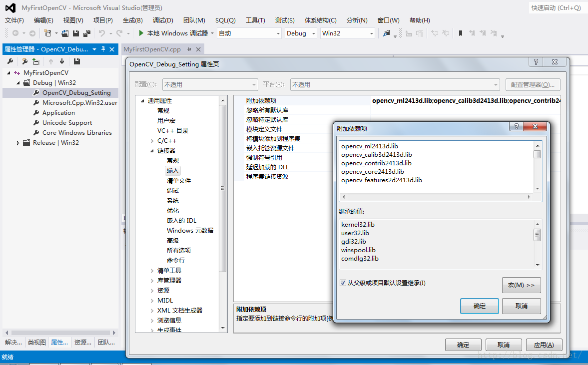This screenshot has height=365, width=588.
Task: Click 确定 at the property page bottom
Action: [x=463, y=345]
